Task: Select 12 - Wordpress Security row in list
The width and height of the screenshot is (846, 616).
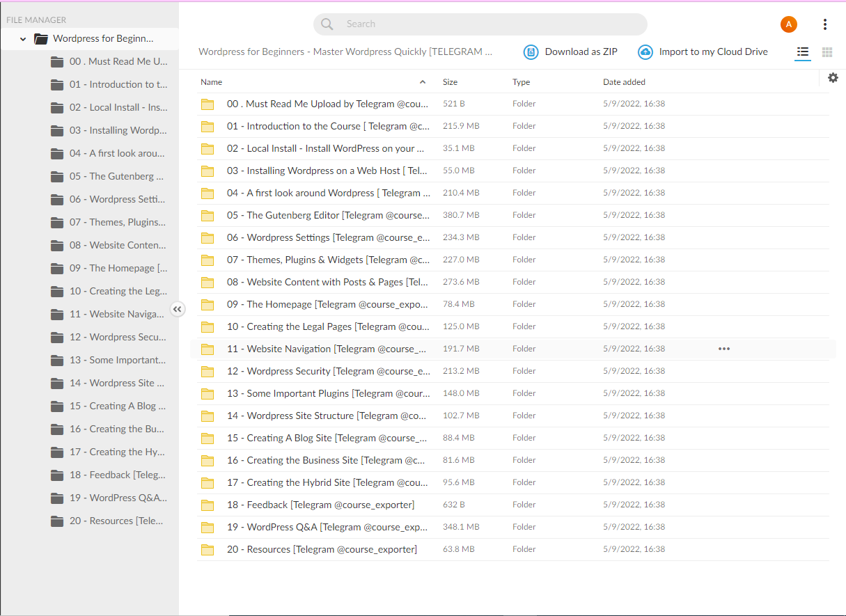Action: (513, 371)
